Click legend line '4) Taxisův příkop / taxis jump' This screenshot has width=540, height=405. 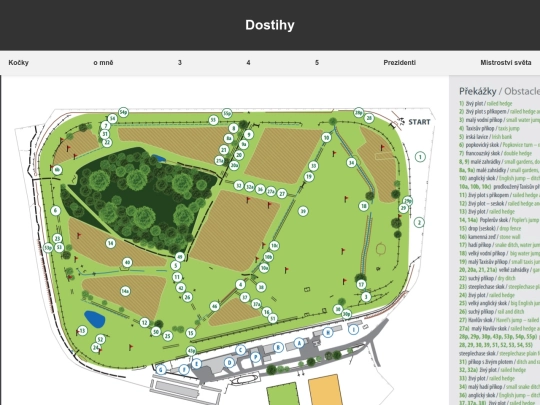pos(489,128)
